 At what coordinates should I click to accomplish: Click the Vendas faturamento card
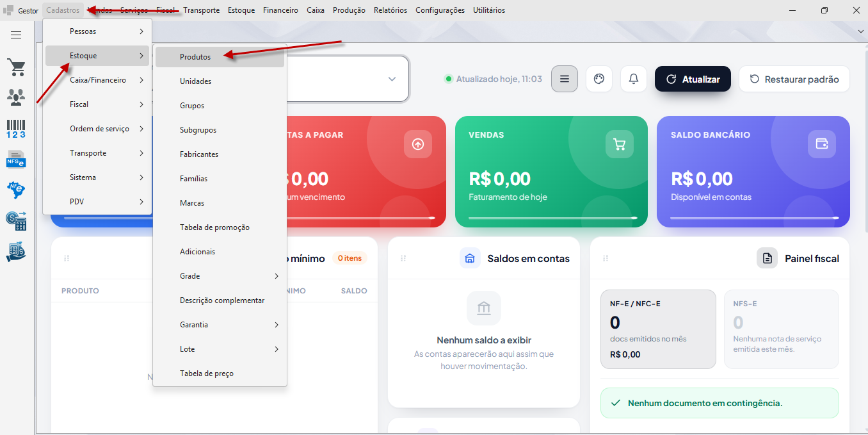pos(551,171)
